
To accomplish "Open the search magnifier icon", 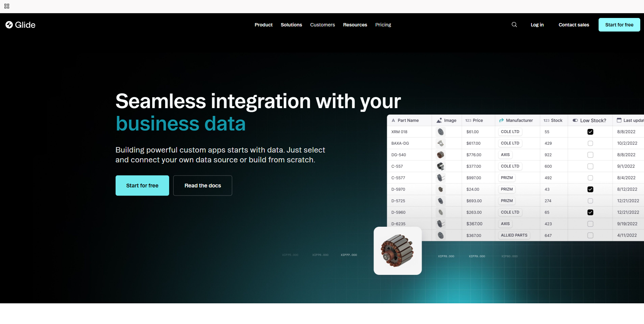I will (x=514, y=25).
